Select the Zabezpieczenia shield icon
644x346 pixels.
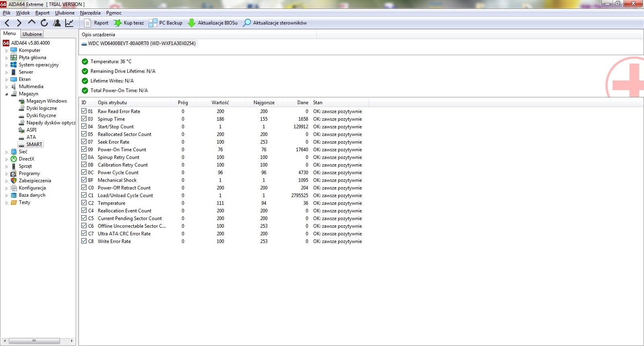(14, 181)
